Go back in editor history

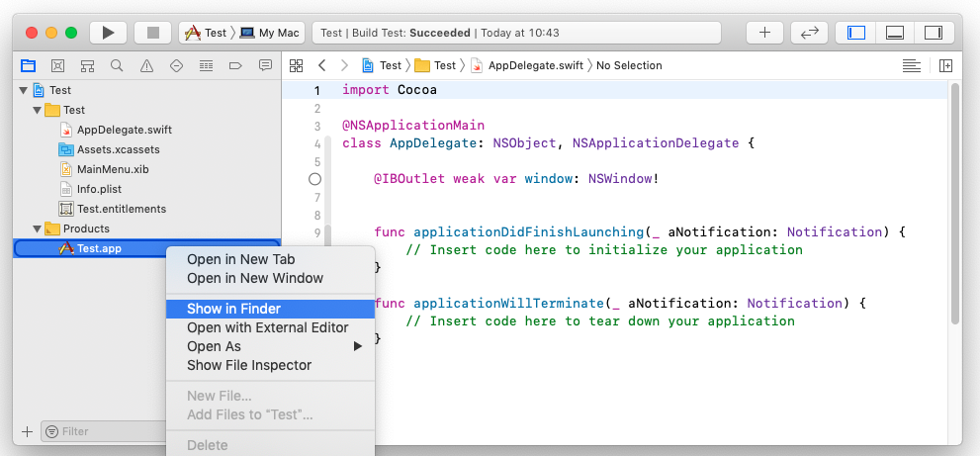pyautogui.click(x=321, y=65)
